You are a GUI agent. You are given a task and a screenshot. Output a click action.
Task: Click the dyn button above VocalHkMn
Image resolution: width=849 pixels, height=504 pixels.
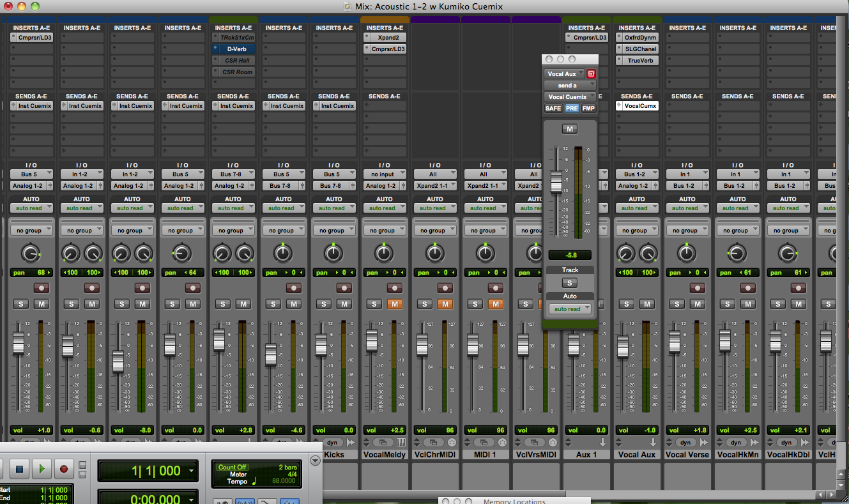coord(735,442)
